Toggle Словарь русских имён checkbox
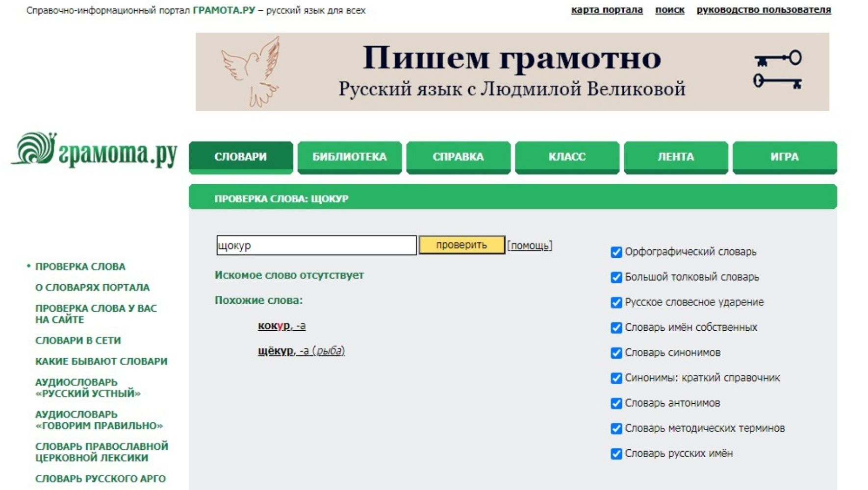The image size is (868, 490). pyautogui.click(x=616, y=454)
